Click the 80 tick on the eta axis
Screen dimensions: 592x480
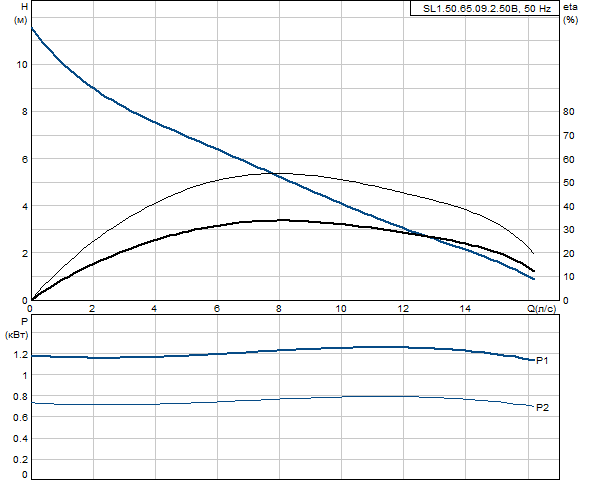point(568,111)
